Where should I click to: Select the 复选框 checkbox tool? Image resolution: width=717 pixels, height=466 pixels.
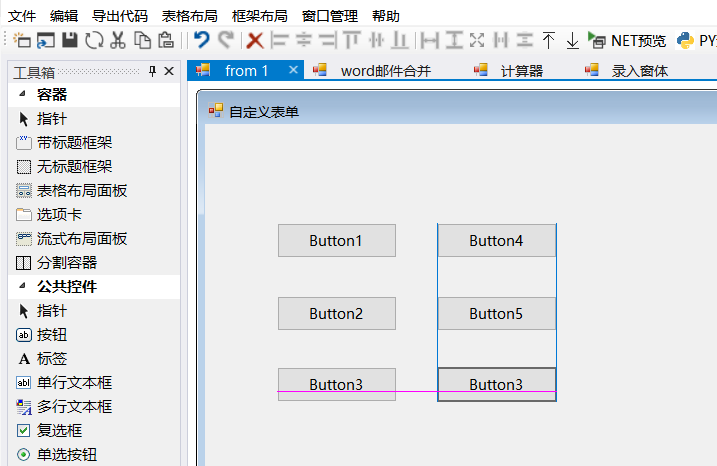click(x=94, y=430)
